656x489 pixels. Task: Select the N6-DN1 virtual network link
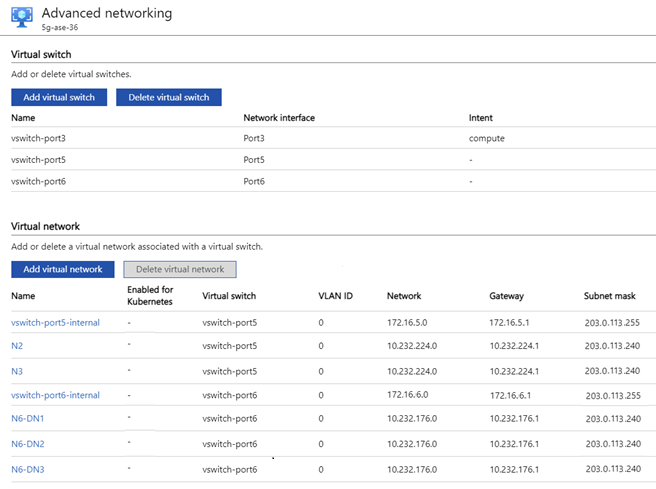point(28,419)
